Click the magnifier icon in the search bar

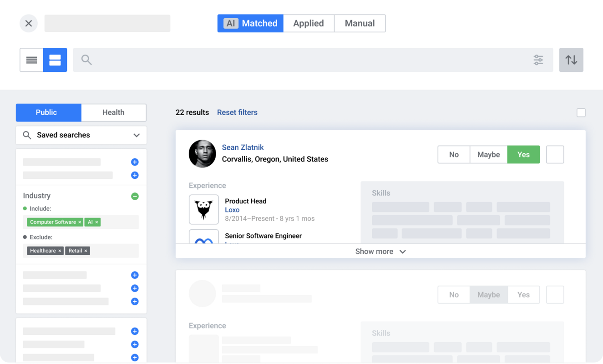click(x=86, y=60)
